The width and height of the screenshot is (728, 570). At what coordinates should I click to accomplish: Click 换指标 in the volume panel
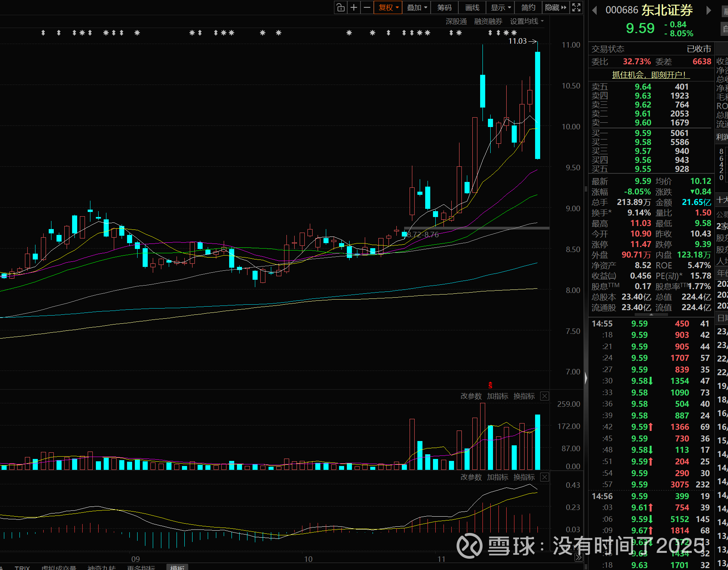(x=524, y=396)
